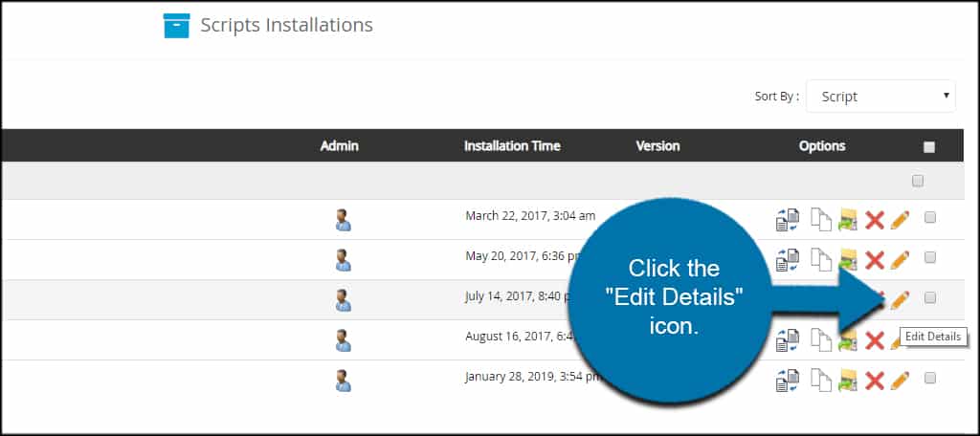Image resolution: width=980 pixels, height=436 pixels.
Task: Open the Sort By Script dropdown
Action: 880,97
